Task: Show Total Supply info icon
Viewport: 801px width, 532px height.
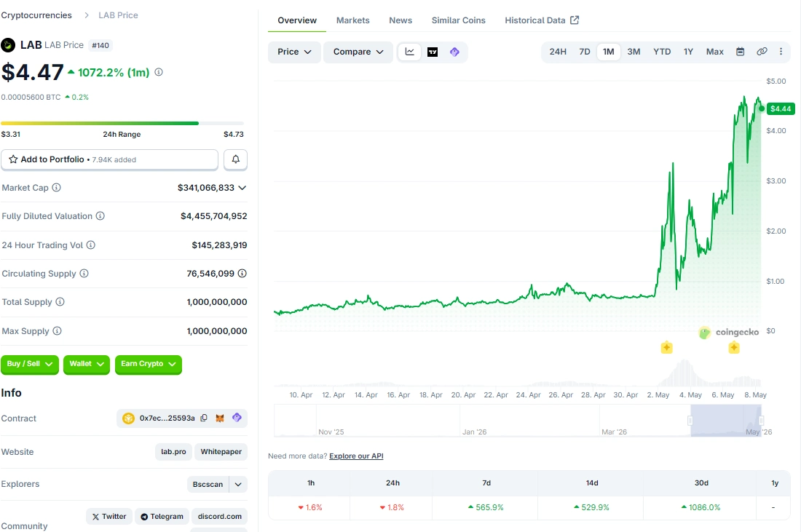Action: (60, 302)
